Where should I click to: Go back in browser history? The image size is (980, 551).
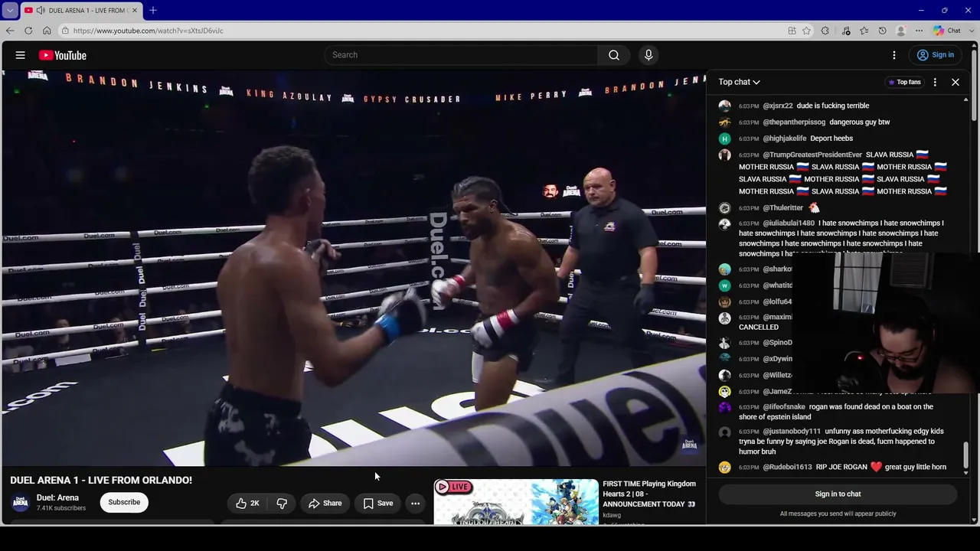tap(10, 31)
